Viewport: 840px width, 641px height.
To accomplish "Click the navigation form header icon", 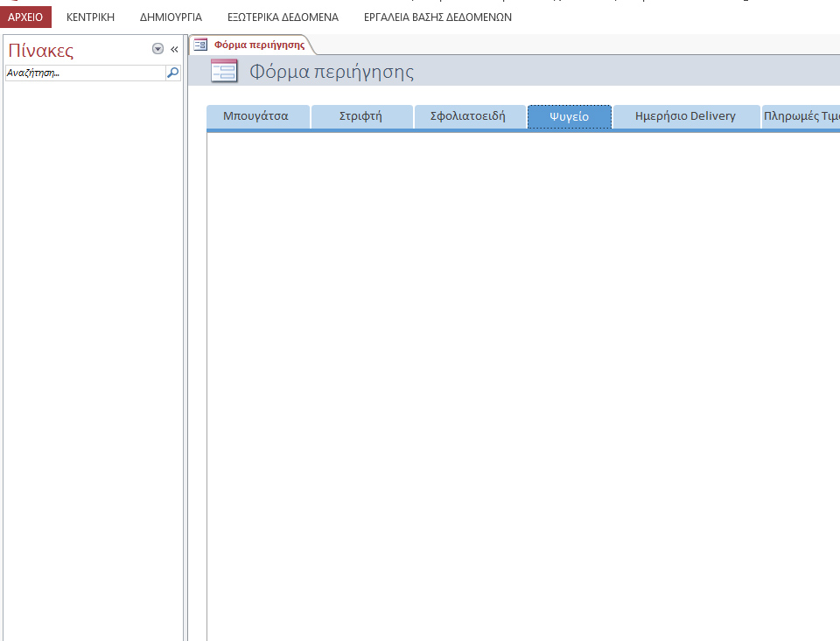I will [x=224, y=71].
